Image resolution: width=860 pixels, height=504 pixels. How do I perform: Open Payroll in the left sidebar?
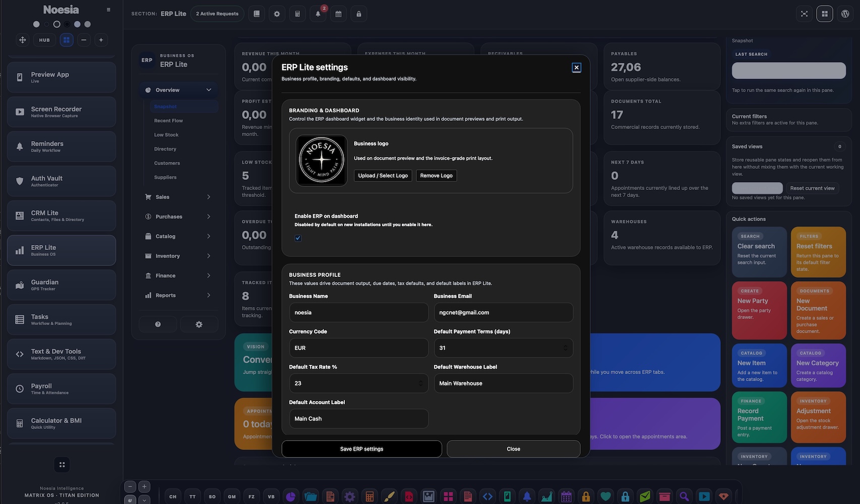click(x=62, y=389)
